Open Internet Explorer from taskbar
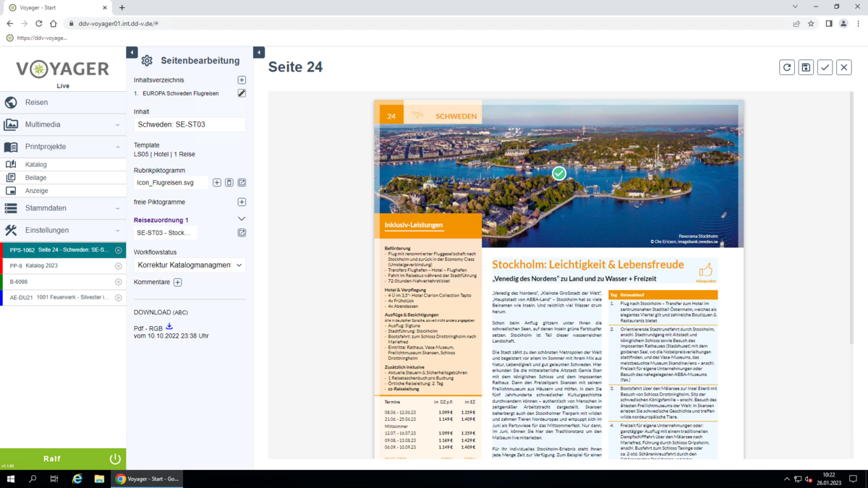868x488 pixels. coord(77,479)
